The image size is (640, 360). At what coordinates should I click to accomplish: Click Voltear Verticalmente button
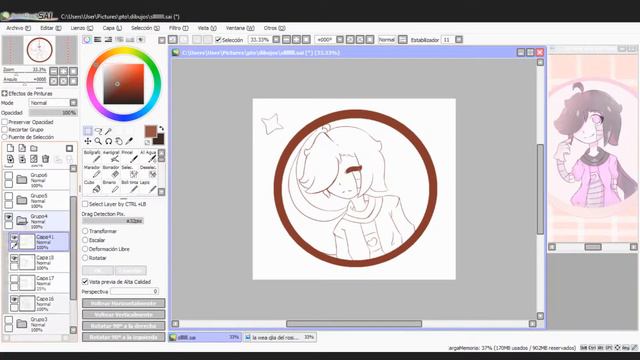124,315
